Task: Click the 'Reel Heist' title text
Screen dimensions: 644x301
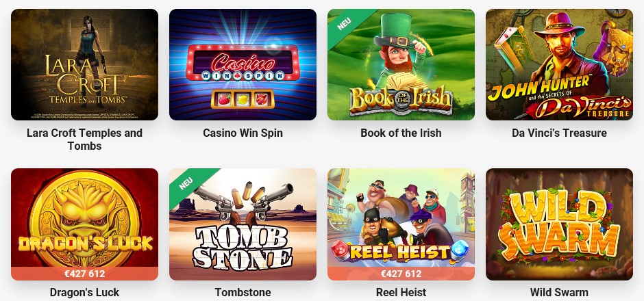Action: tap(401, 292)
